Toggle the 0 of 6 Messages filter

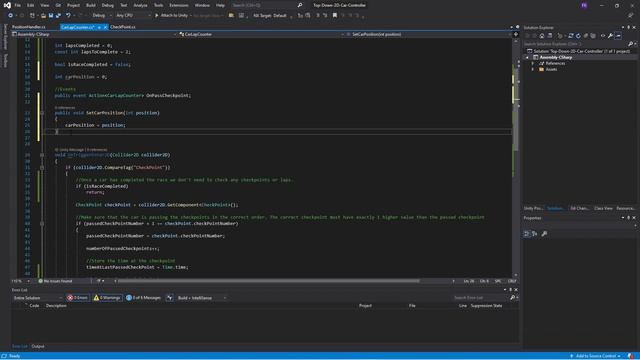coord(143,298)
